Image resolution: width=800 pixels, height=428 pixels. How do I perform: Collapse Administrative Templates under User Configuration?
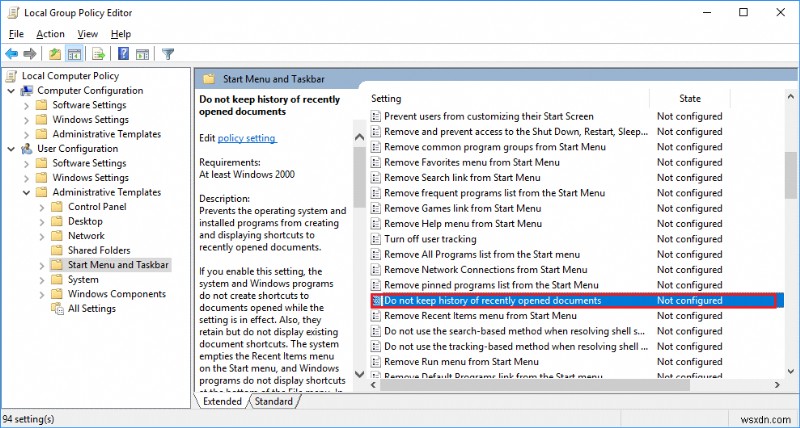[x=27, y=193]
